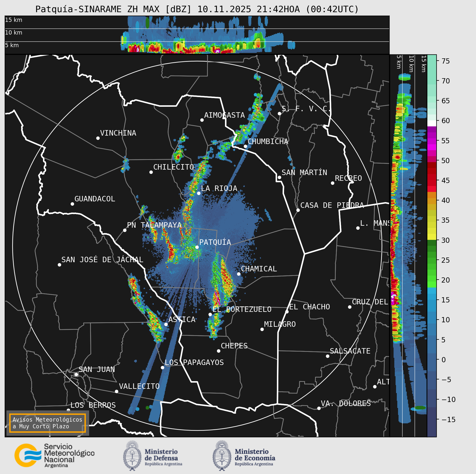The height and width of the screenshot is (474, 476).
Task: Click the LA RIOJA city marker dot
Action: 199,193
